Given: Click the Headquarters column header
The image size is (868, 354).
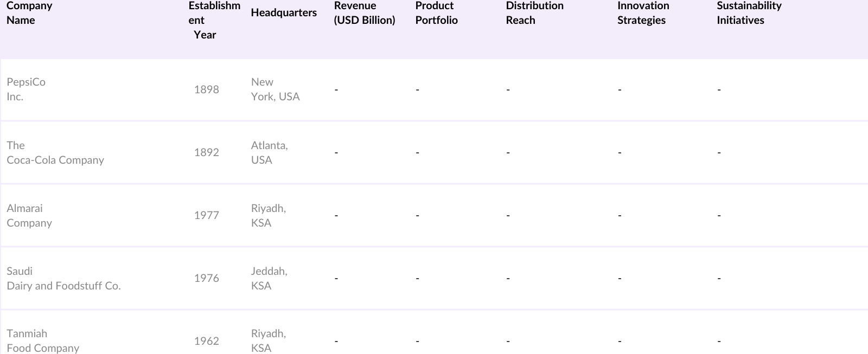Looking at the screenshot, I should 283,13.
